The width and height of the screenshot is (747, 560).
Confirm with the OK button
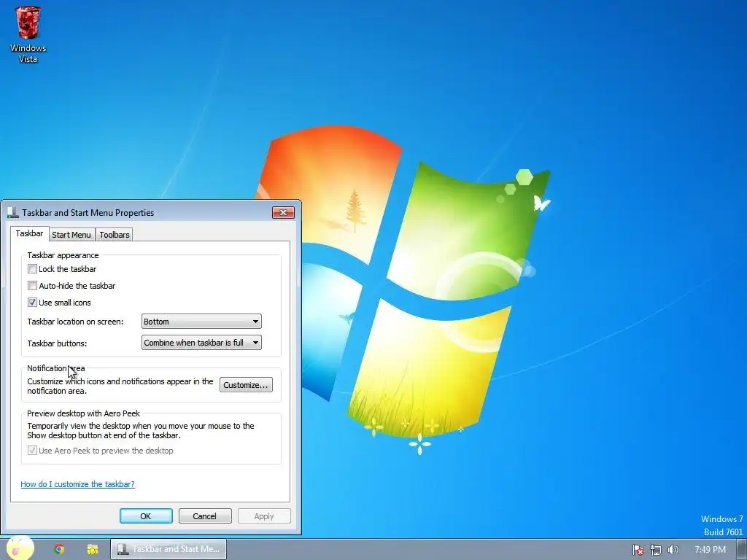(x=146, y=516)
